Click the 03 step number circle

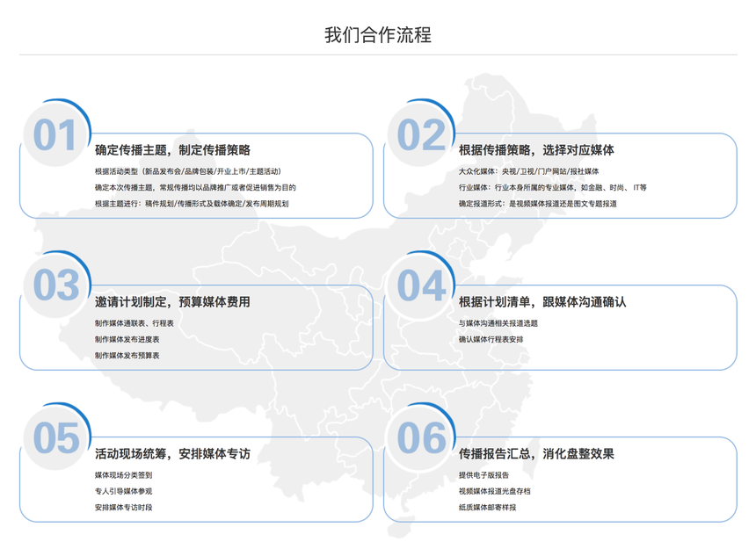point(55,285)
